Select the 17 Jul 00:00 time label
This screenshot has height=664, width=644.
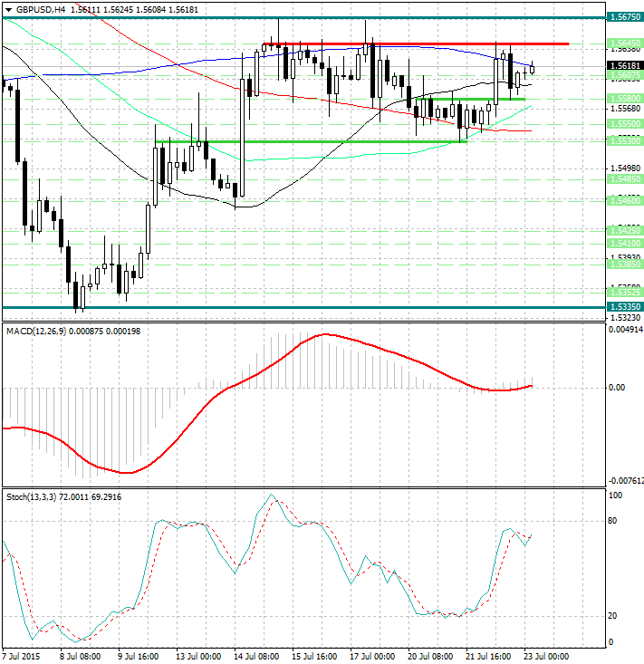[372, 657]
